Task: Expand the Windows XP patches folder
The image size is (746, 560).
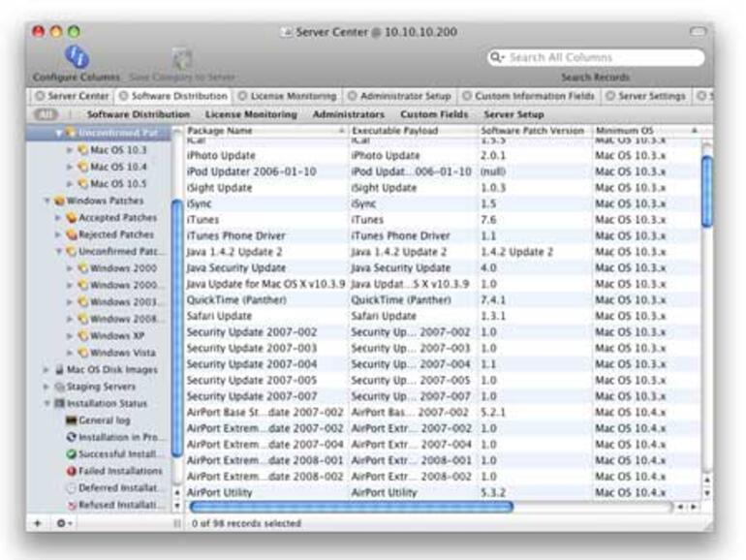Action: click(69, 336)
